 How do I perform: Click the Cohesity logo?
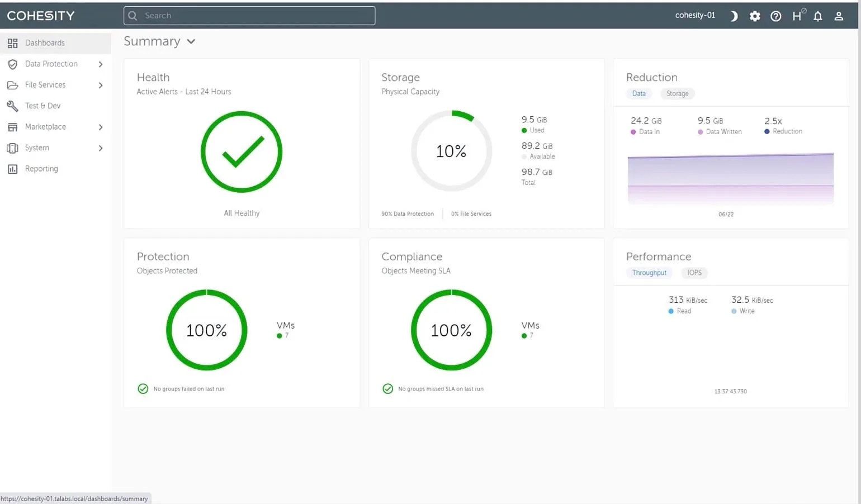41,16
